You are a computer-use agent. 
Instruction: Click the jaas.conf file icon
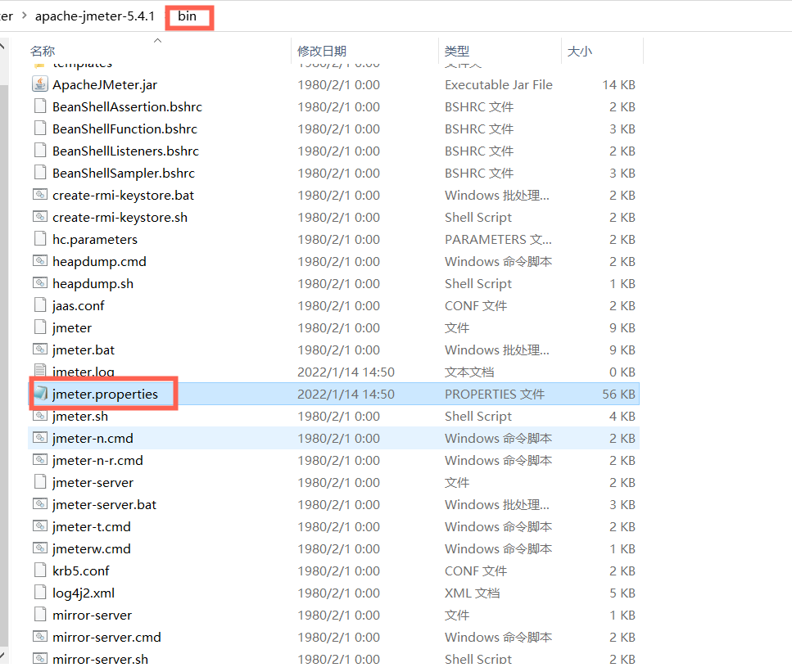(x=40, y=305)
